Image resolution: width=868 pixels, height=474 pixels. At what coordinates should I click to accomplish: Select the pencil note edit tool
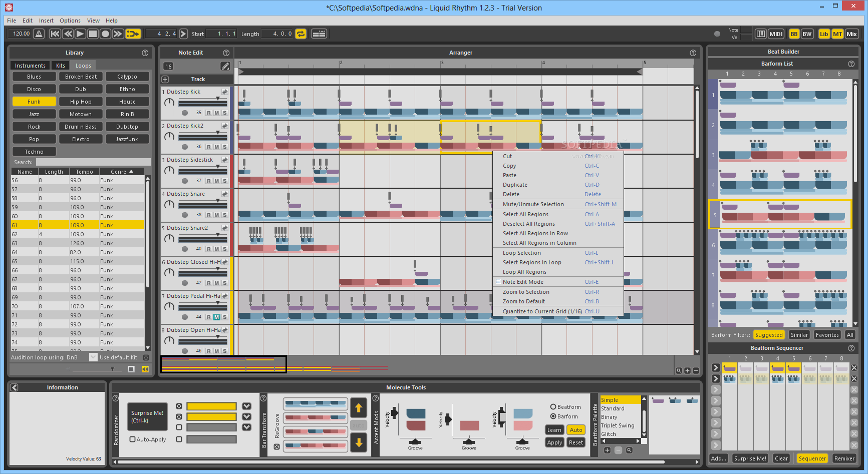(225, 66)
